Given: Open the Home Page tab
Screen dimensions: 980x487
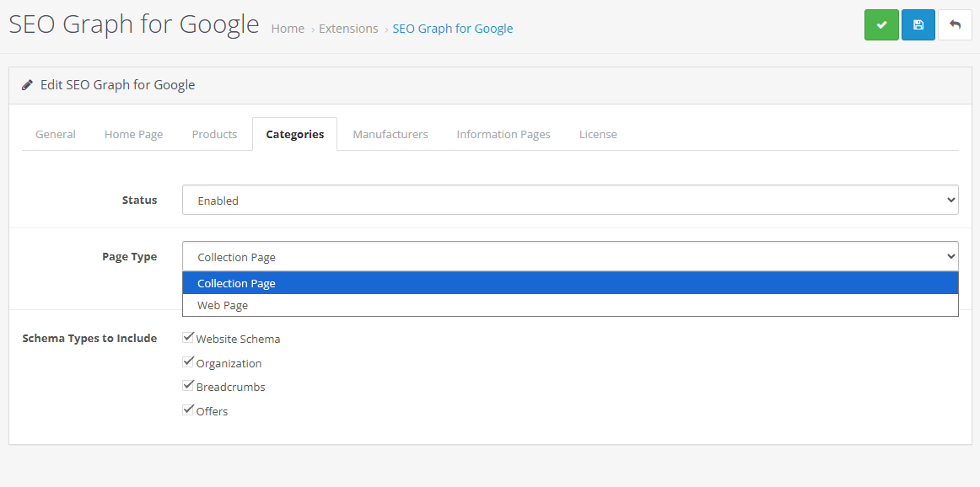Looking at the screenshot, I should (x=133, y=134).
